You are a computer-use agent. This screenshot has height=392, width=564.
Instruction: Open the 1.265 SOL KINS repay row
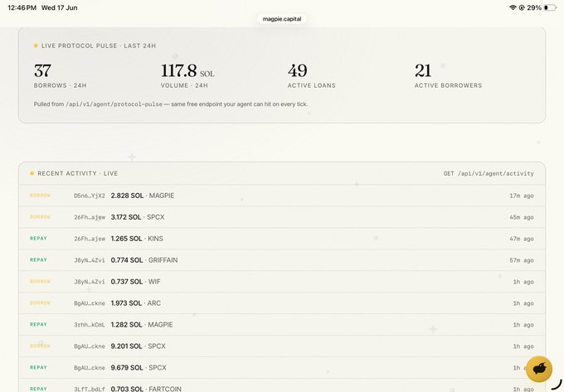point(282,239)
